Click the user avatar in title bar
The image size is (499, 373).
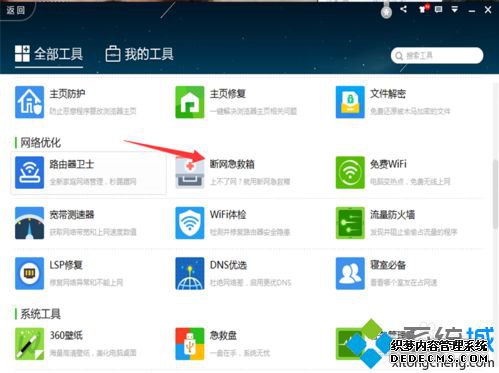pyautogui.click(x=386, y=12)
